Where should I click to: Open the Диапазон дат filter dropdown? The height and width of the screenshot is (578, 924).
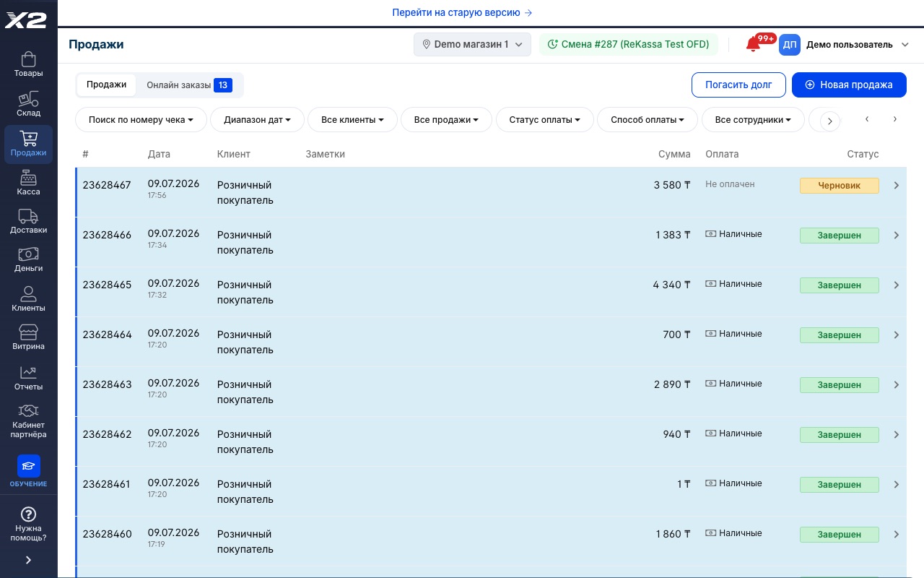pyautogui.click(x=257, y=120)
